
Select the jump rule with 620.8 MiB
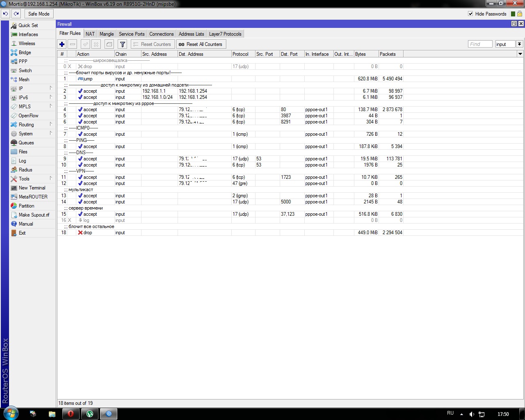click(230, 79)
